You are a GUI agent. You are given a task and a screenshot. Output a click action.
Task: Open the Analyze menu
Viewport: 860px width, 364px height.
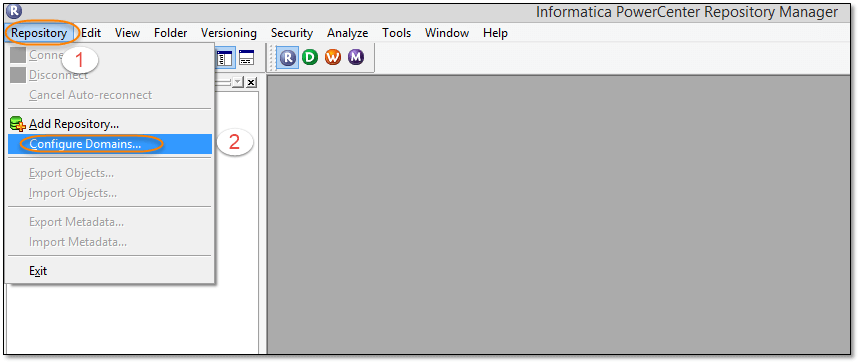pos(348,33)
